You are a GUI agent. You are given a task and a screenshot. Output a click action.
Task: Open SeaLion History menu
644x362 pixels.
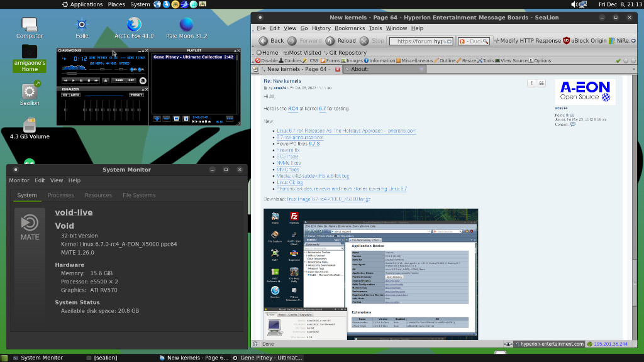(x=321, y=28)
